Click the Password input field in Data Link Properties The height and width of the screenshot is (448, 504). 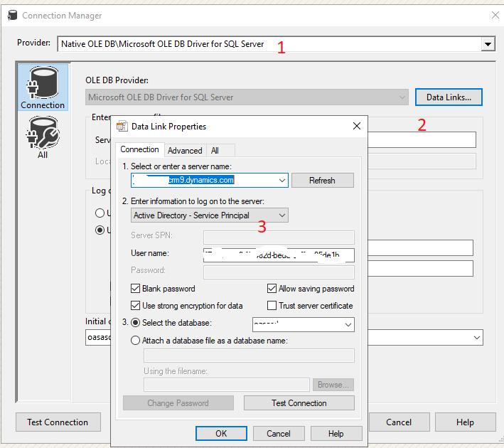click(x=279, y=272)
